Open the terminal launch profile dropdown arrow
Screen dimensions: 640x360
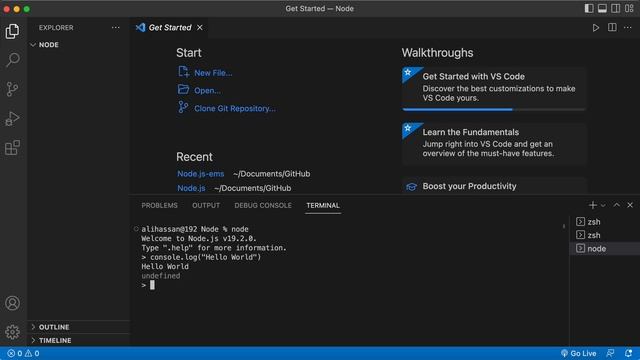pos(603,205)
